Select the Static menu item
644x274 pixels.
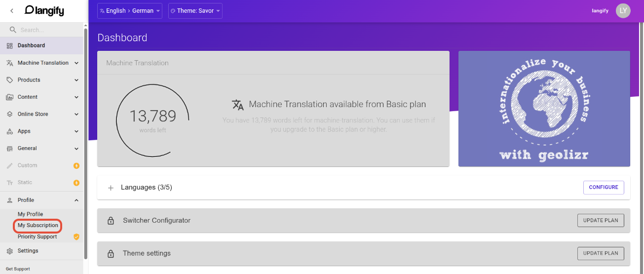coord(41,183)
